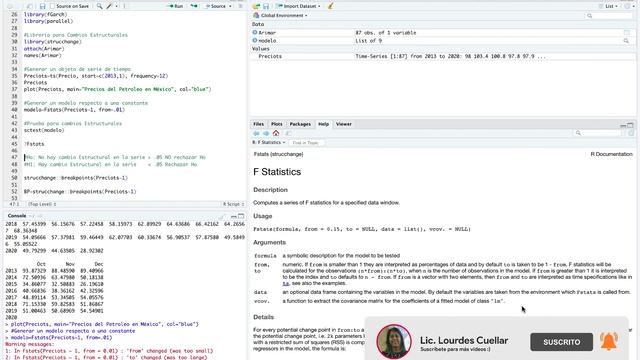The image size is (640, 360).
Task: Expand the Source button dropdown arrow
Action: point(230,6)
